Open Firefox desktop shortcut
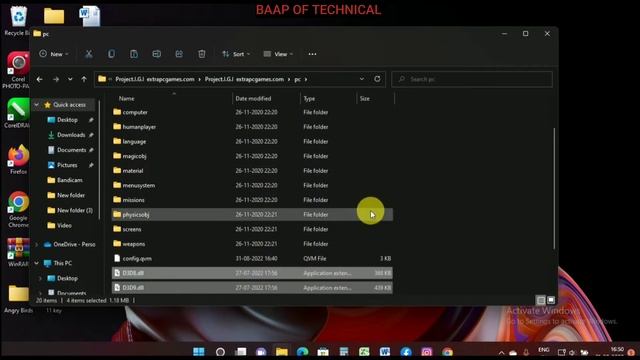 point(18,159)
